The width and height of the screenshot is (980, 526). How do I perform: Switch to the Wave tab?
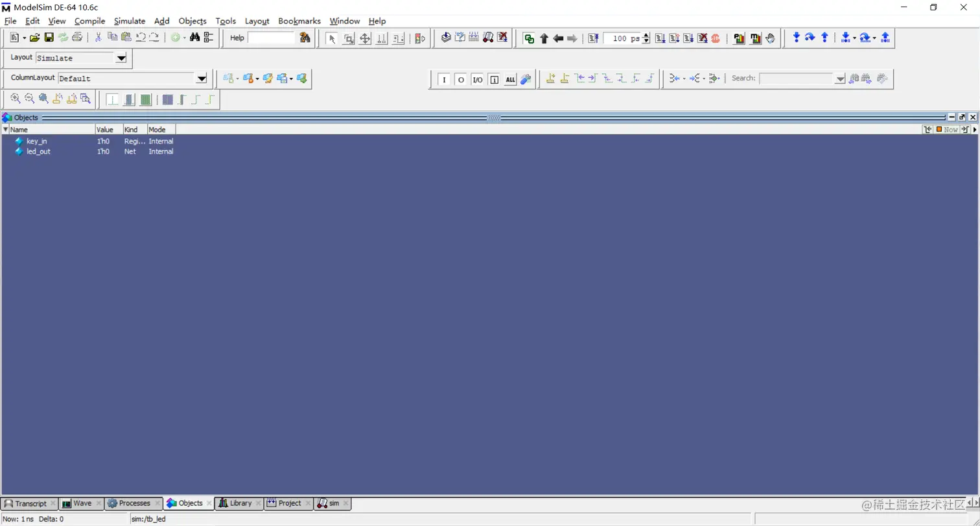(82, 503)
